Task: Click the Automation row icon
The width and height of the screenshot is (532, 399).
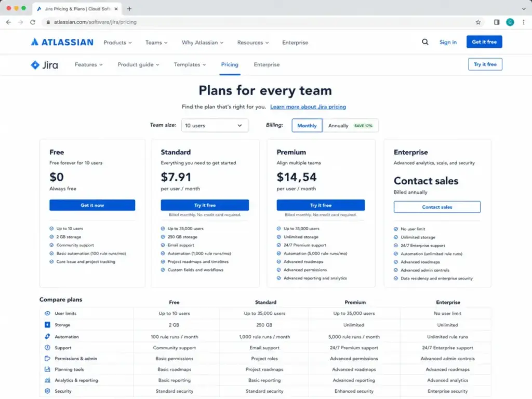Action: 47,337
